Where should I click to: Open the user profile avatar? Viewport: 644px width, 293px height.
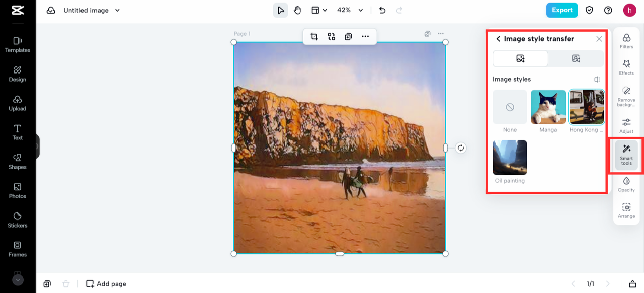click(x=630, y=10)
